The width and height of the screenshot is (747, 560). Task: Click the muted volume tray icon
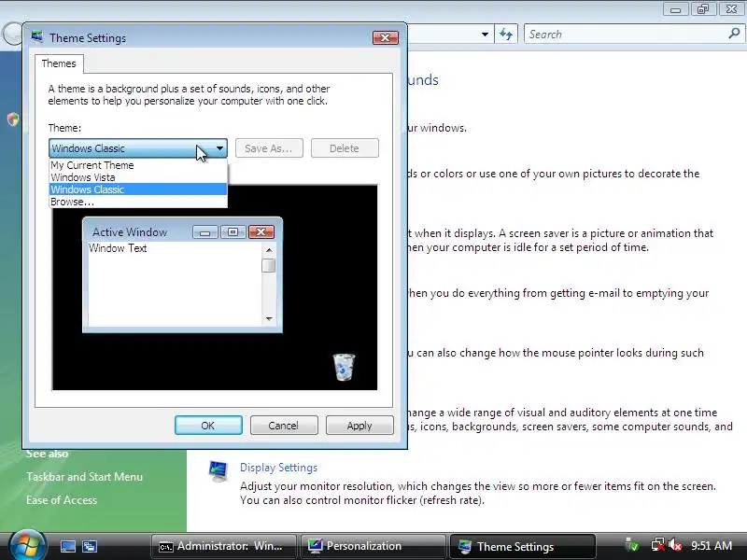click(675, 545)
